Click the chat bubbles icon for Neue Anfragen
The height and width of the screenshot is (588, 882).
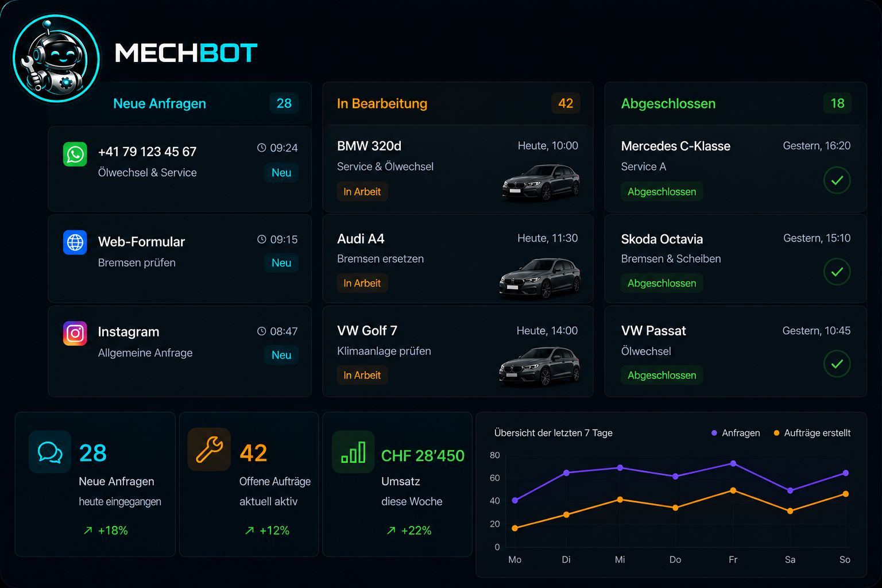coord(50,452)
